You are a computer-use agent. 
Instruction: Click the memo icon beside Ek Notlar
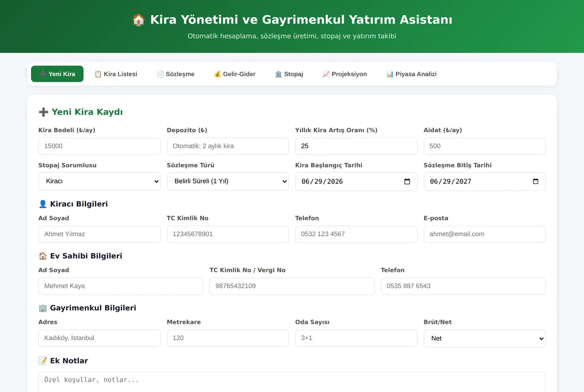click(43, 361)
